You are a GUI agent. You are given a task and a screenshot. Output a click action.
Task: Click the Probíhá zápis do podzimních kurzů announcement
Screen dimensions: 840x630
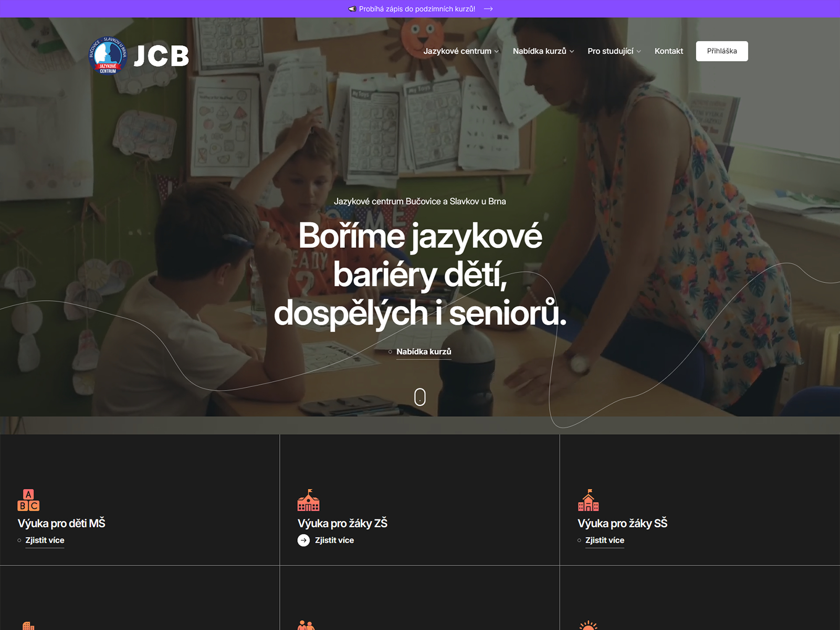(x=417, y=9)
